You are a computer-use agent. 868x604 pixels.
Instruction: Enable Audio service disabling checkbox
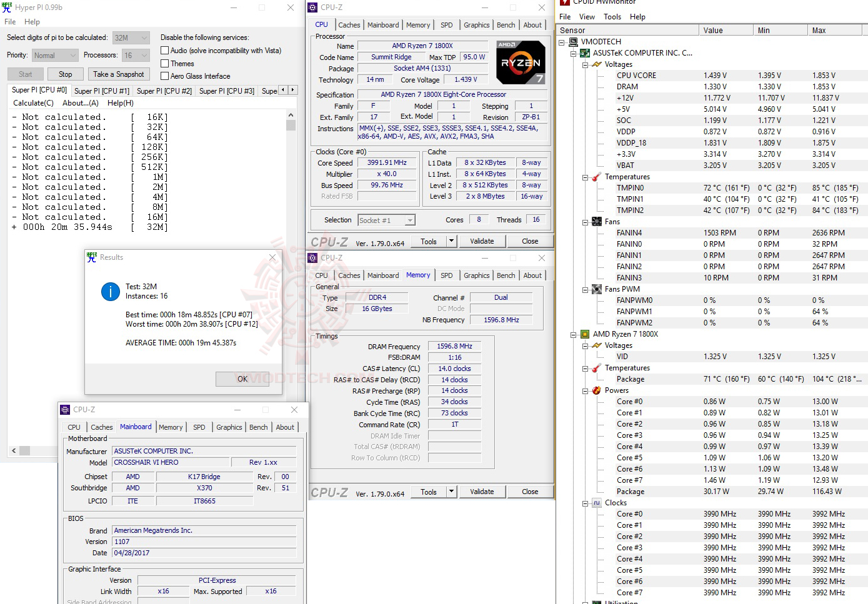click(x=165, y=51)
